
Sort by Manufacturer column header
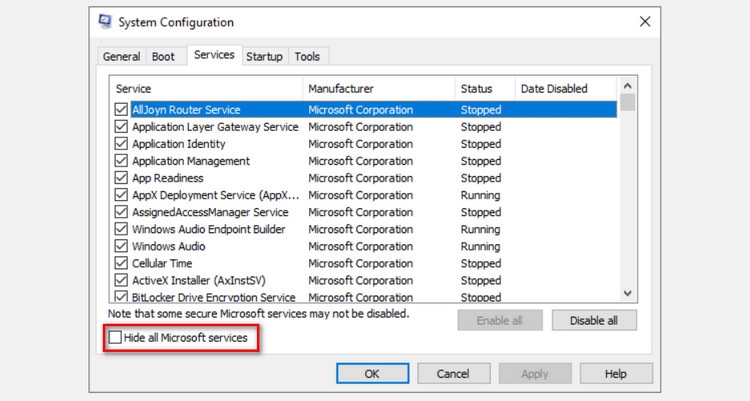pyautogui.click(x=379, y=89)
